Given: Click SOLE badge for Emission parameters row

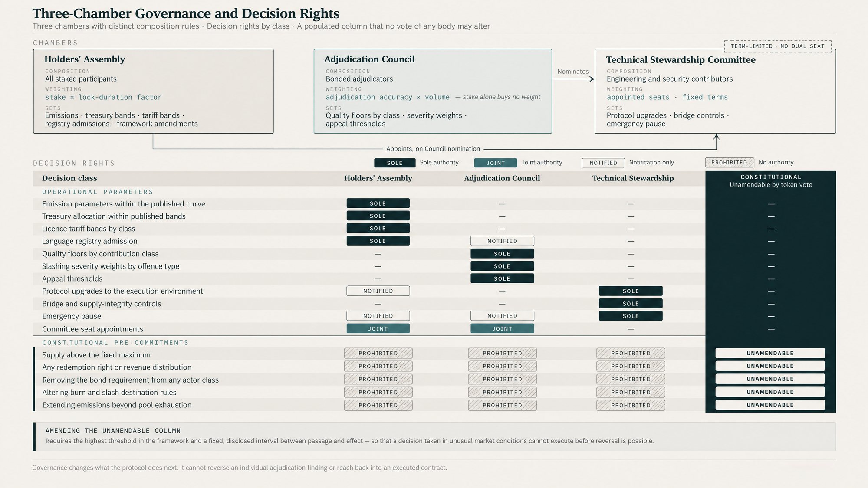Looking at the screenshot, I should click(x=378, y=203).
